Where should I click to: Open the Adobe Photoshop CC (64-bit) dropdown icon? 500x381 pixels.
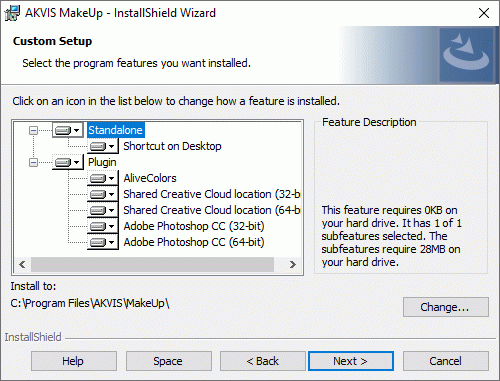point(103,242)
